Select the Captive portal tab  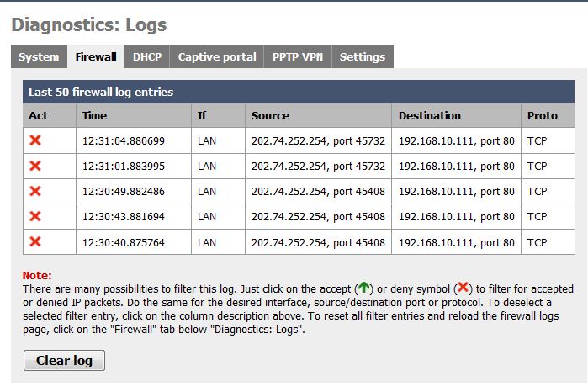(217, 57)
